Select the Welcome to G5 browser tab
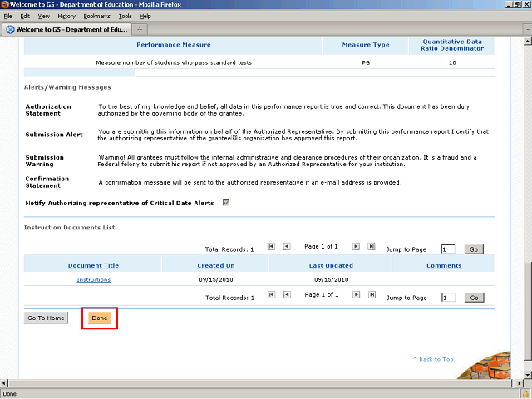 (66, 30)
